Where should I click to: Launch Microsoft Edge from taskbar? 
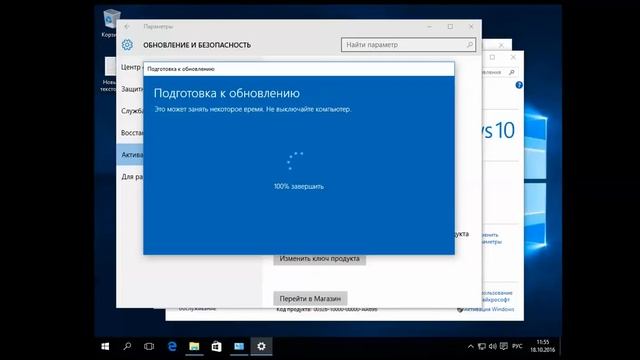pyautogui.click(x=172, y=347)
